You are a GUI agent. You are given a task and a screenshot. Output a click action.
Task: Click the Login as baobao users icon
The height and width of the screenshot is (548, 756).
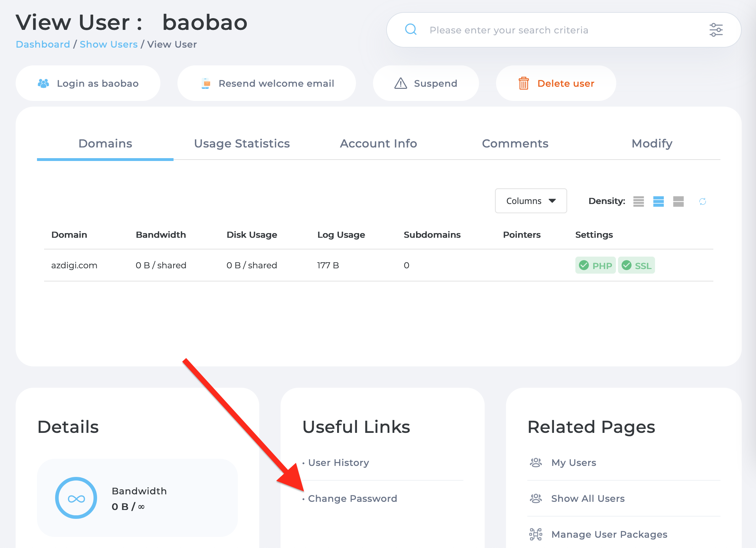[x=43, y=83]
